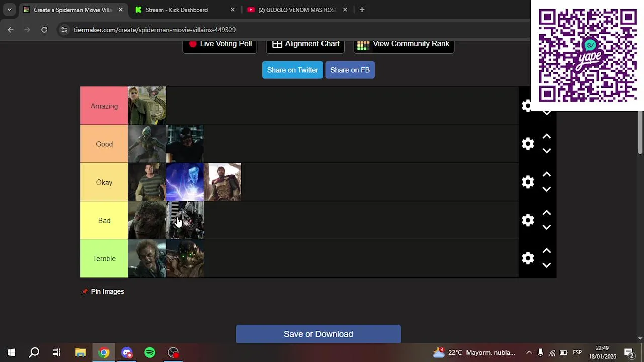Image resolution: width=644 pixels, height=362 pixels.
Task: Switch to Chrome in the taskbar
Action: click(104, 352)
